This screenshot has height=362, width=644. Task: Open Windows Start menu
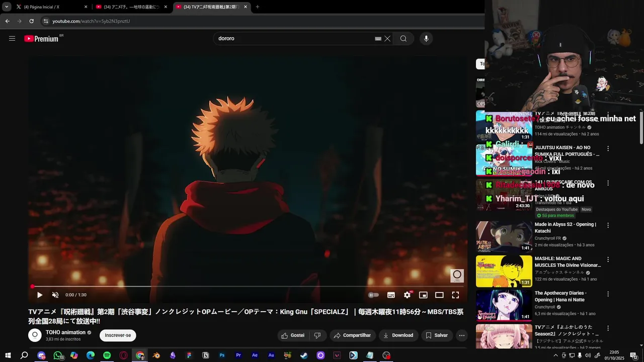[x=8, y=355]
